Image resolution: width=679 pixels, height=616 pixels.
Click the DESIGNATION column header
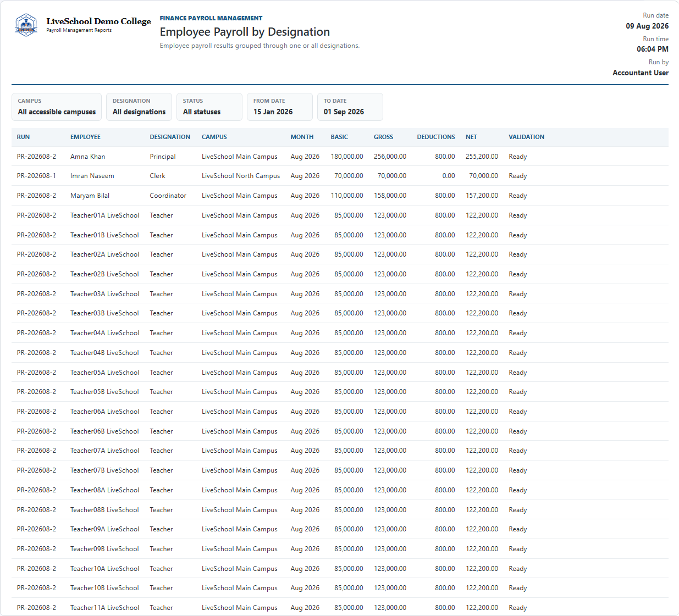pos(170,137)
